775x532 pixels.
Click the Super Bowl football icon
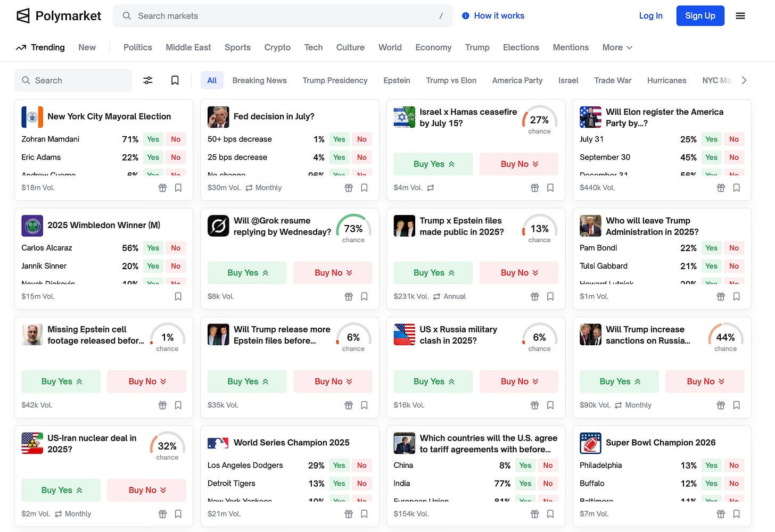click(x=590, y=443)
